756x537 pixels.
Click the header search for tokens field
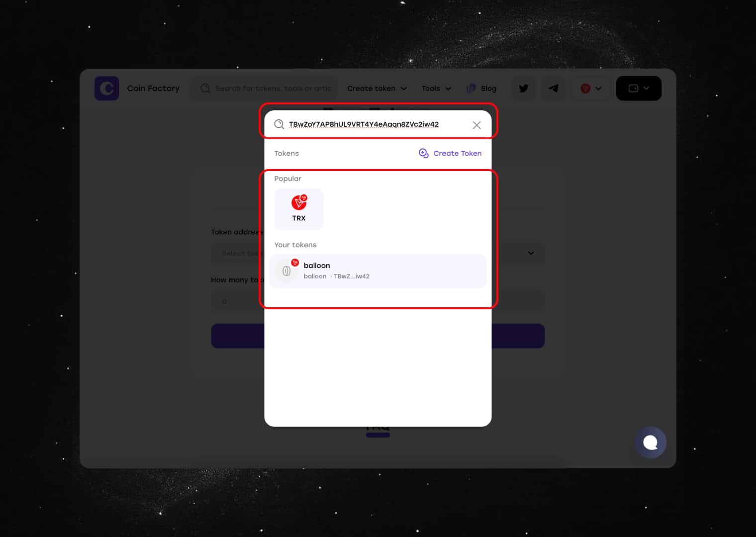pyautogui.click(x=266, y=89)
